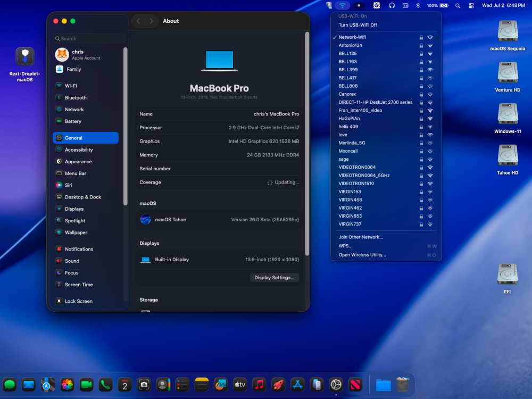This screenshot has width=532, height=399.
Task: Open Focus settings
Action: tap(86, 273)
